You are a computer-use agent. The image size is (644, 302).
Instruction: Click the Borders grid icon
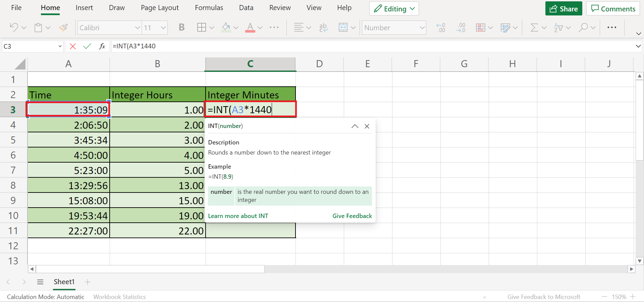click(202, 28)
